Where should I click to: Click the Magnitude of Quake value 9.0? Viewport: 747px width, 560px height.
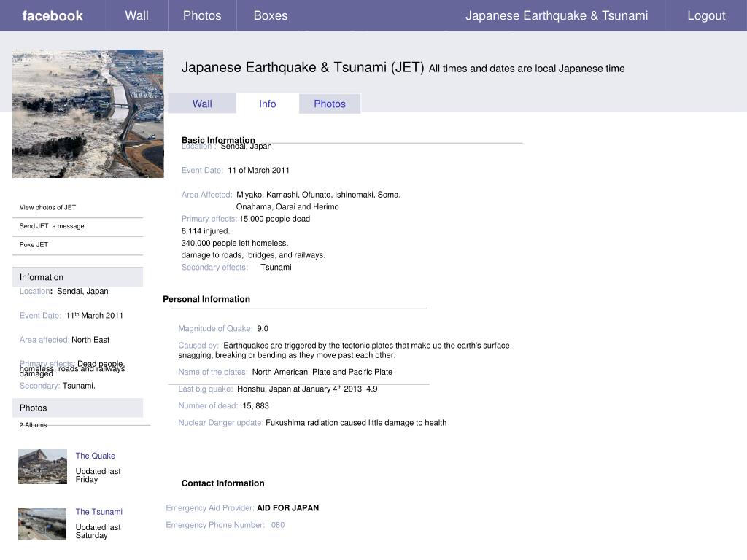[x=263, y=329]
